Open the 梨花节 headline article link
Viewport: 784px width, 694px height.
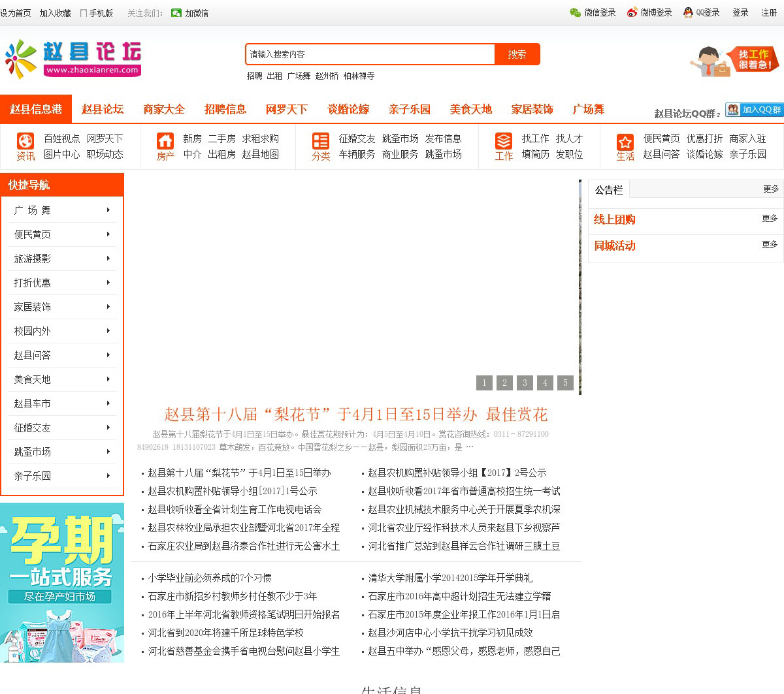click(355, 415)
